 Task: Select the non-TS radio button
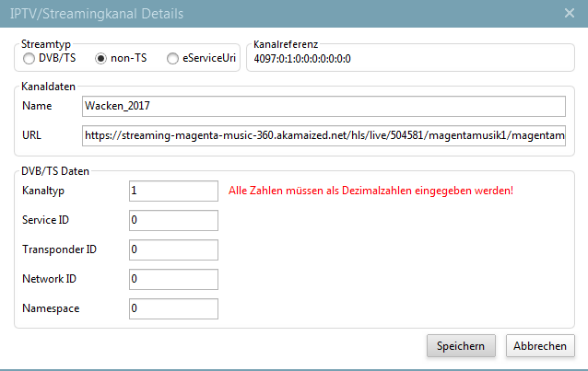coord(101,60)
